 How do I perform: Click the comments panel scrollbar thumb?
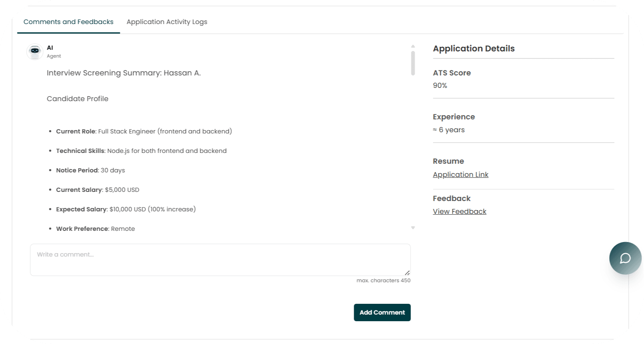click(413, 63)
